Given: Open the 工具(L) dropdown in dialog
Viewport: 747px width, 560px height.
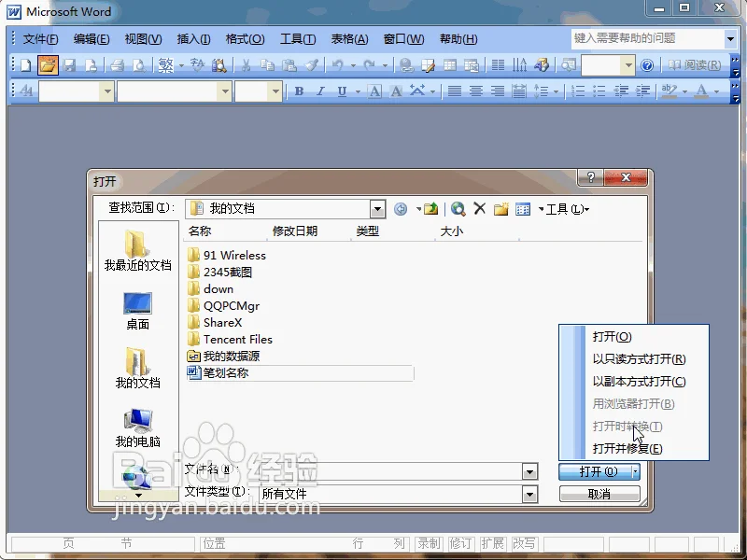Looking at the screenshot, I should coord(567,209).
